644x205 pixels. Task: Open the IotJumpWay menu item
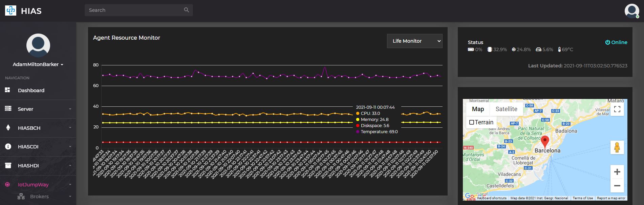coord(38,185)
